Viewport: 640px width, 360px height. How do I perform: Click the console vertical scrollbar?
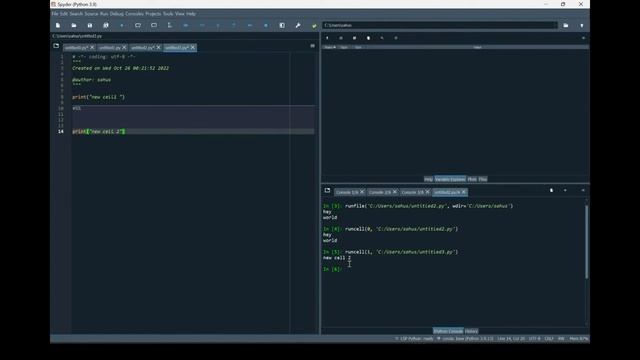tap(587, 242)
